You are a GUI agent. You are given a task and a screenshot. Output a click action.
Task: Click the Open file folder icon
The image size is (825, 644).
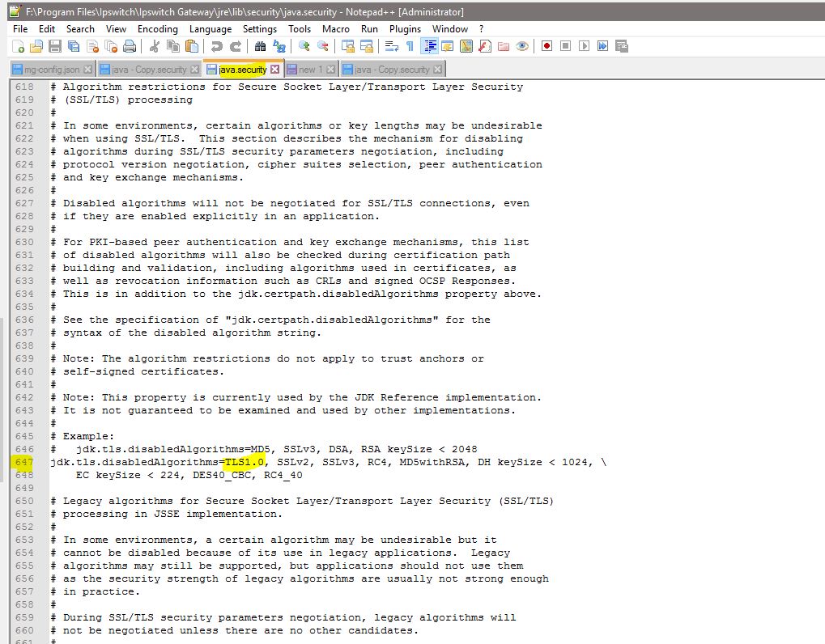pos(36,46)
